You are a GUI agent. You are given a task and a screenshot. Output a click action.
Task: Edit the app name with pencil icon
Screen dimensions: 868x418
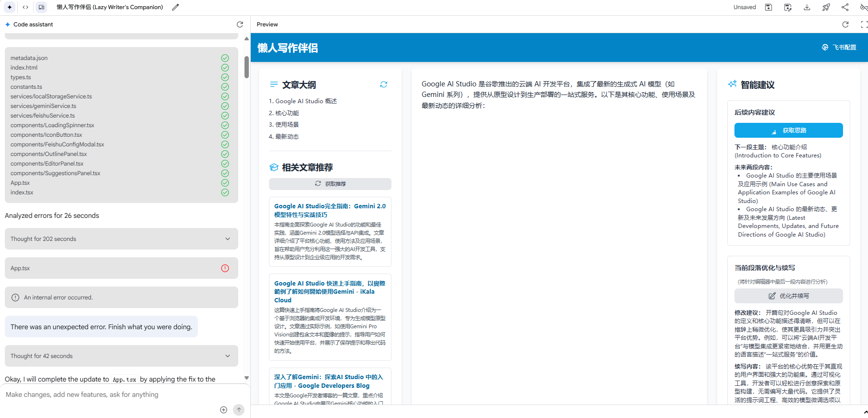coord(175,7)
